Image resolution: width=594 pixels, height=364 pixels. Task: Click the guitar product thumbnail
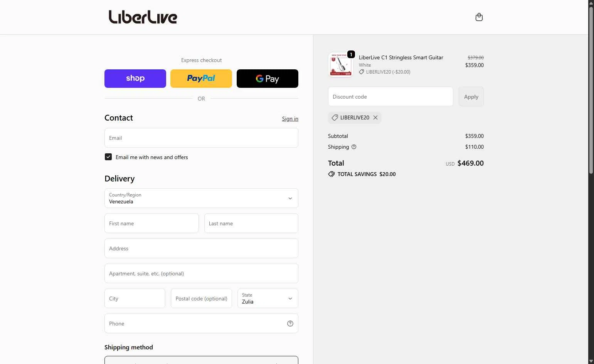click(x=340, y=65)
